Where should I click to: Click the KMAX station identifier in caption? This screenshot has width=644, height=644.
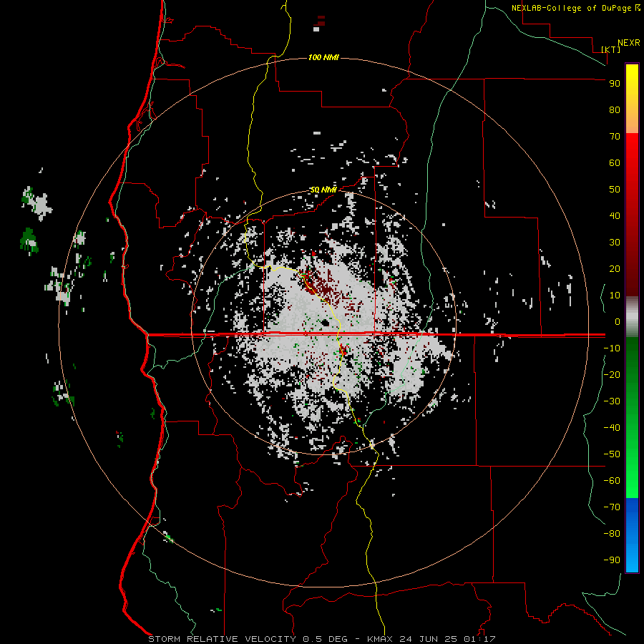380,639
